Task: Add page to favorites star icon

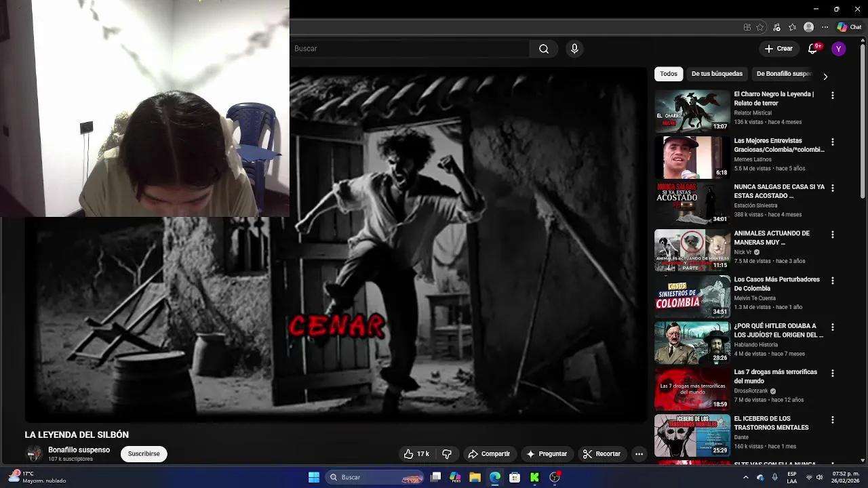Action: coord(760,27)
